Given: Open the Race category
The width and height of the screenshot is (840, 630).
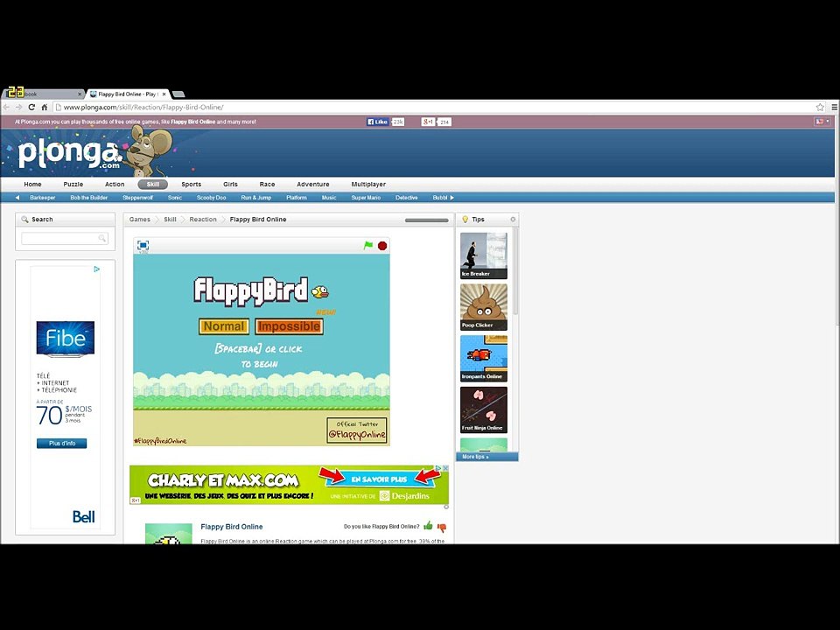Looking at the screenshot, I should (x=268, y=185).
